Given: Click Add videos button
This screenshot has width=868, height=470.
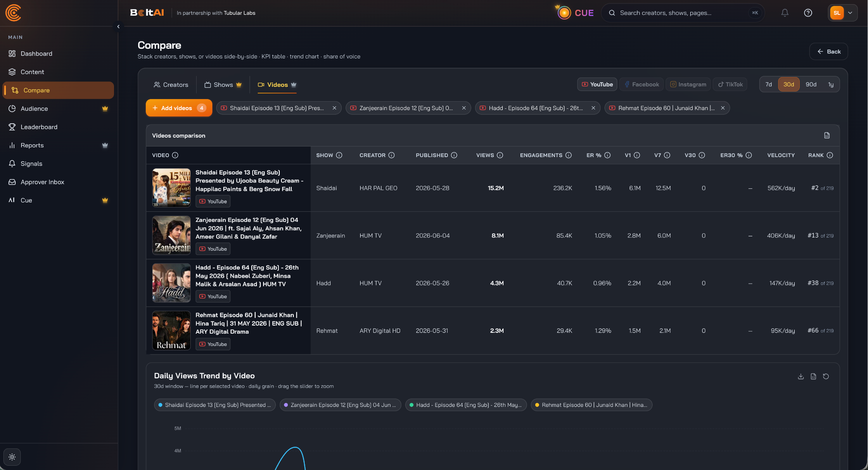Looking at the screenshot, I should click(x=179, y=108).
